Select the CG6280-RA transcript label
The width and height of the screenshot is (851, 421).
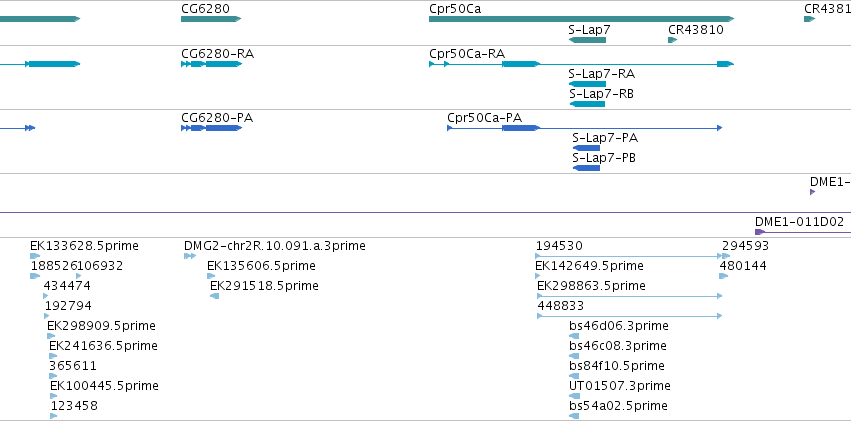218,54
